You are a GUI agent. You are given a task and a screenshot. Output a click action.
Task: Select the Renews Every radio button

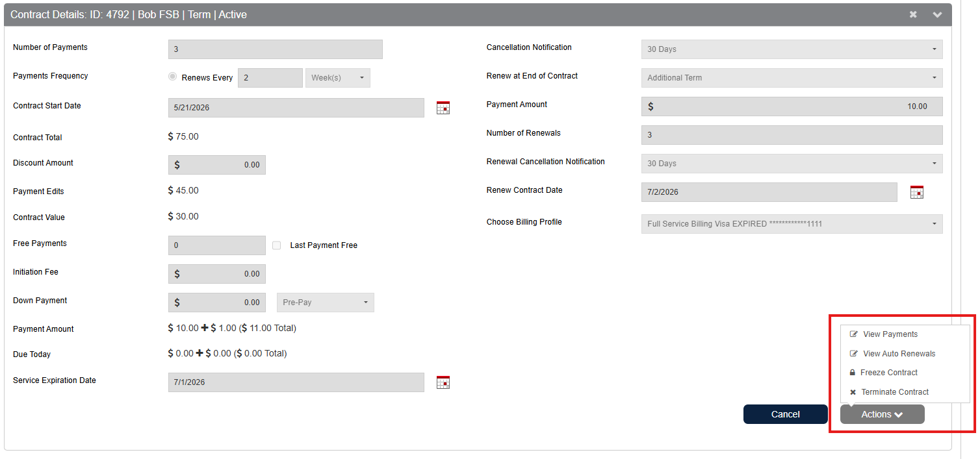172,77
